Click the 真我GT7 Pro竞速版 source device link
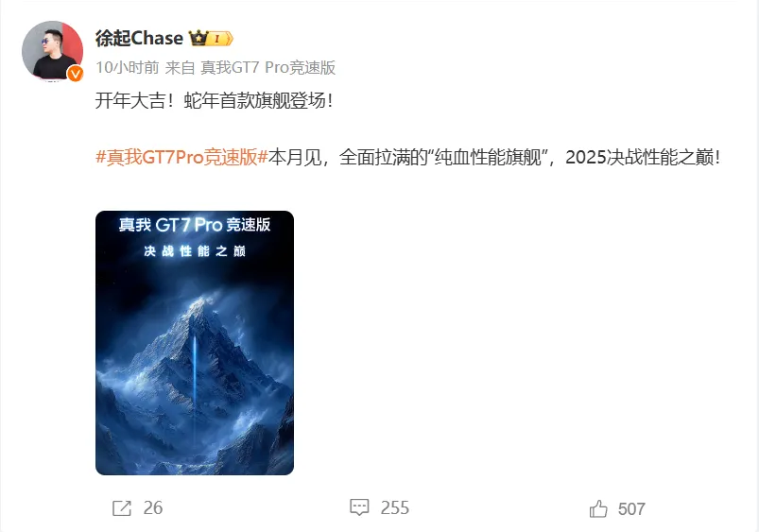Image resolution: width=759 pixels, height=532 pixels. [x=267, y=67]
